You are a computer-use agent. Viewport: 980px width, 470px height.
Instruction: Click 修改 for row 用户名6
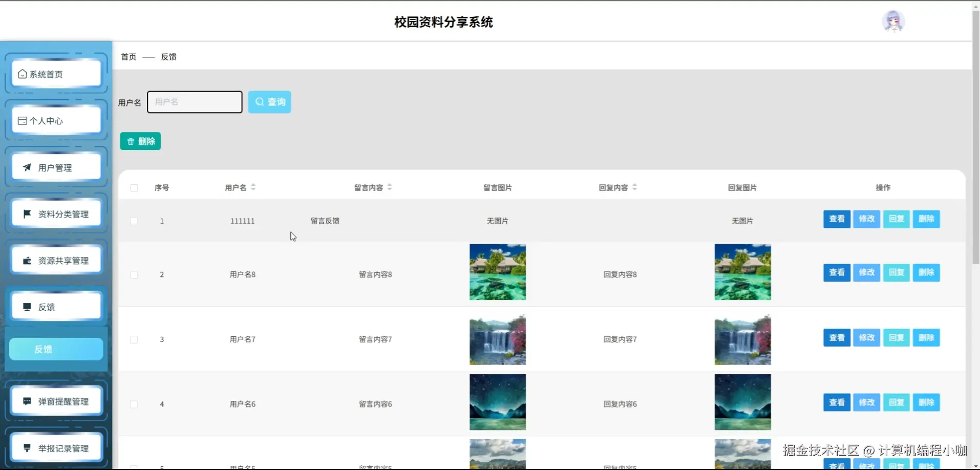pos(866,402)
